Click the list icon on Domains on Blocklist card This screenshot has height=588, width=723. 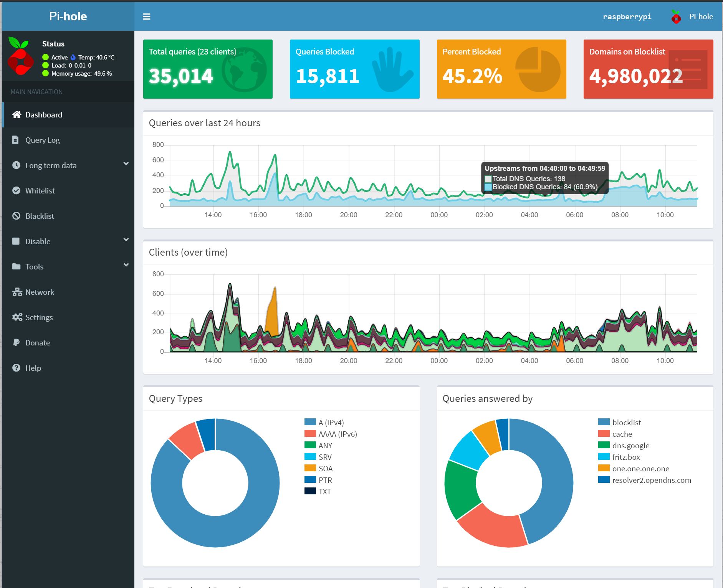click(x=688, y=70)
